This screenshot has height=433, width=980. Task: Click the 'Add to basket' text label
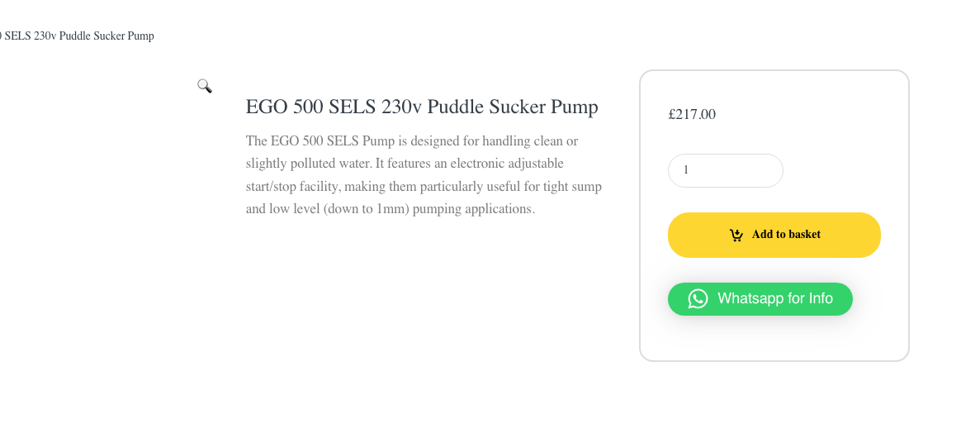[786, 235]
